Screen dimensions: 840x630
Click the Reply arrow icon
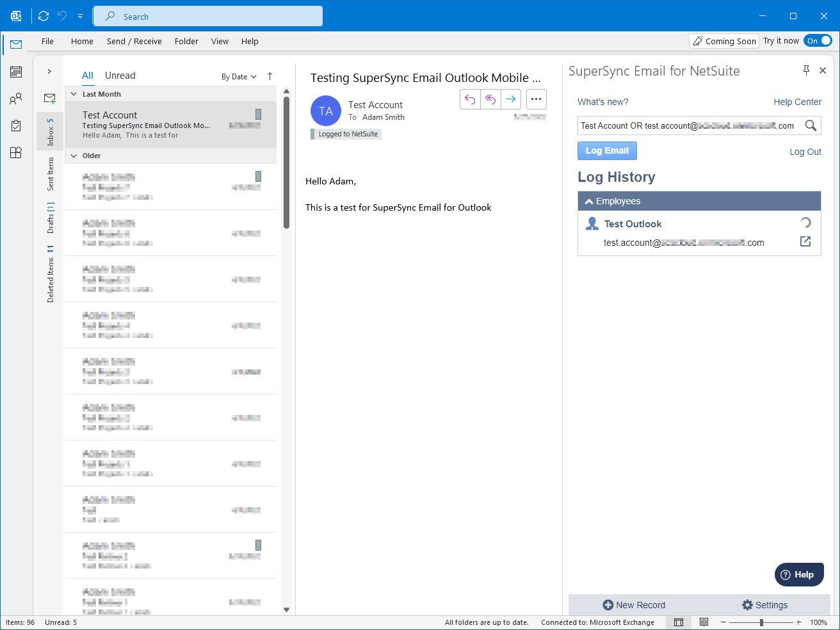[x=470, y=99]
